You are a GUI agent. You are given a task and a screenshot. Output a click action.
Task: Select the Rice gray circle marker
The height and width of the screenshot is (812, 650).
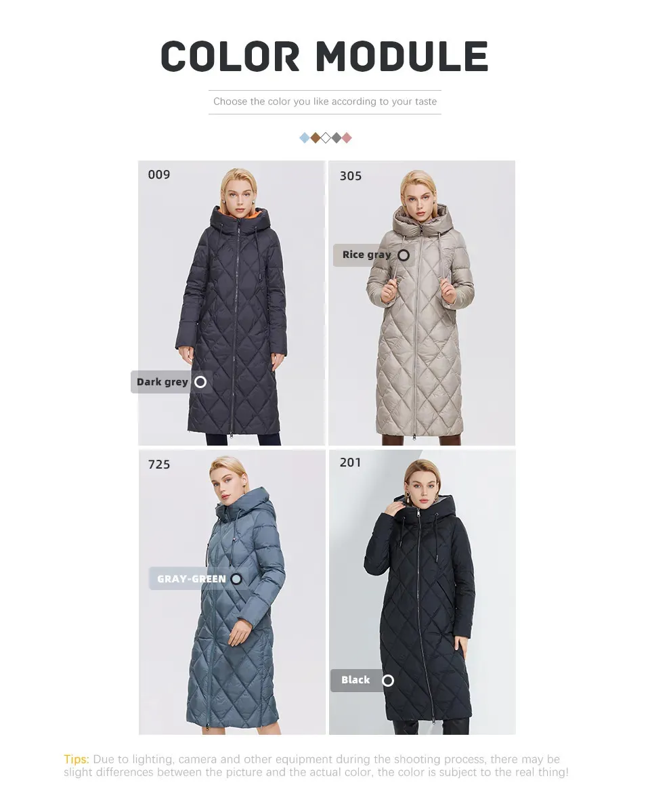tap(404, 255)
